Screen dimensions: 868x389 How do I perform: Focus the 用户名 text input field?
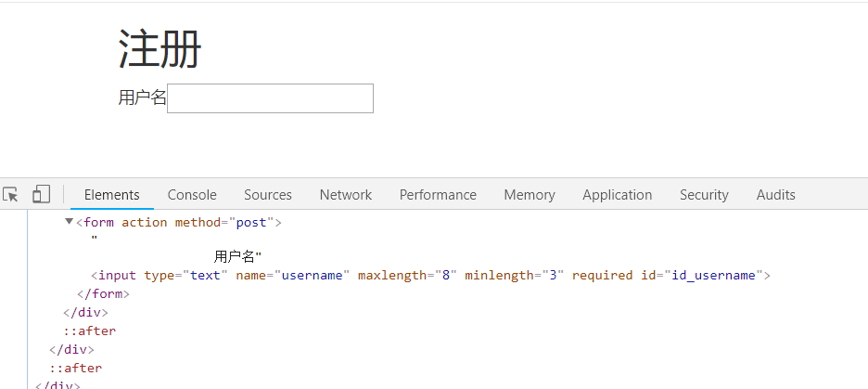point(270,98)
